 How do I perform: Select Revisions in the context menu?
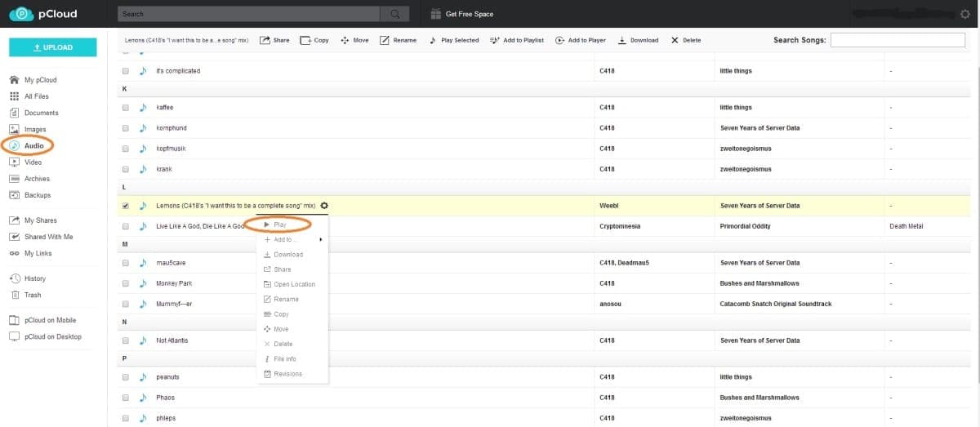(292, 374)
